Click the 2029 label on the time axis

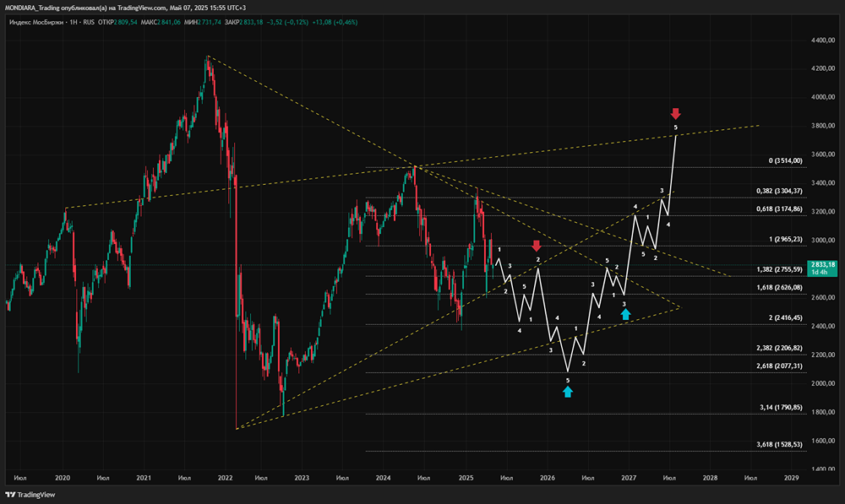coord(791,478)
